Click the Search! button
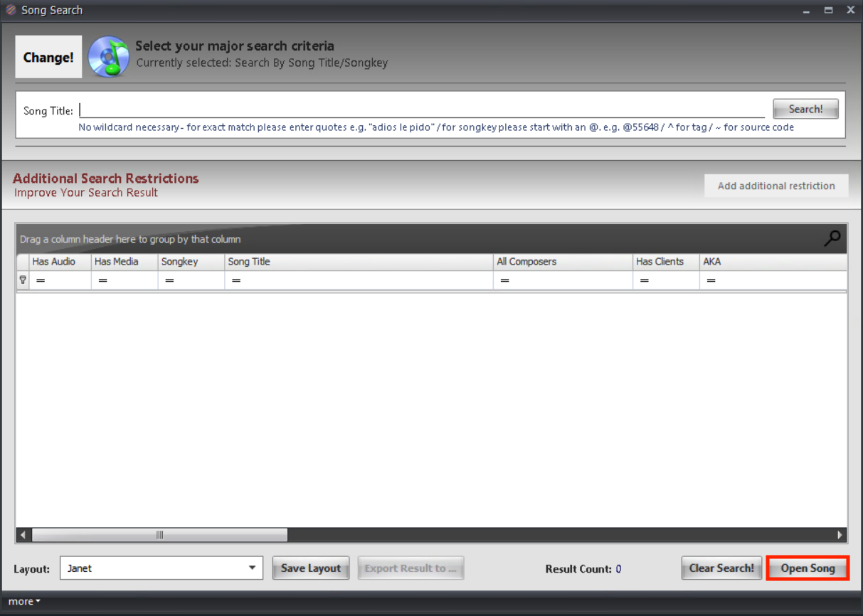This screenshot has width=863, height=616. pos(805,109)
